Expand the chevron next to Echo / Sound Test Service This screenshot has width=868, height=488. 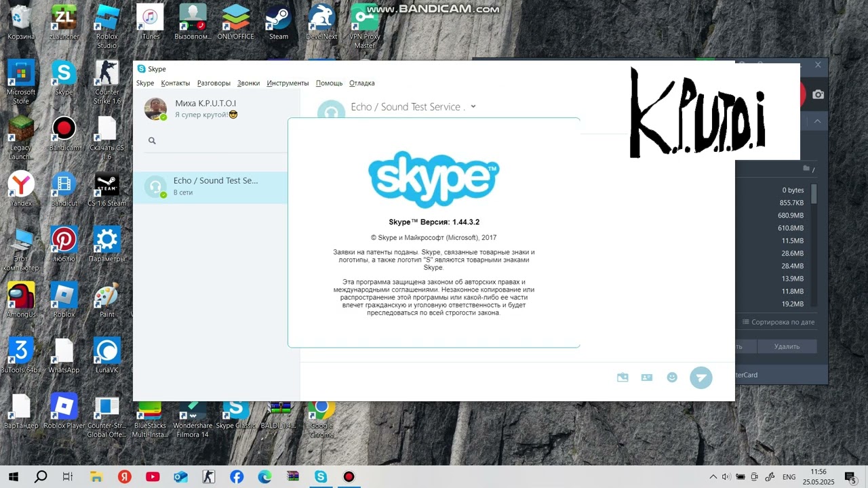click(x=473, y=106)
